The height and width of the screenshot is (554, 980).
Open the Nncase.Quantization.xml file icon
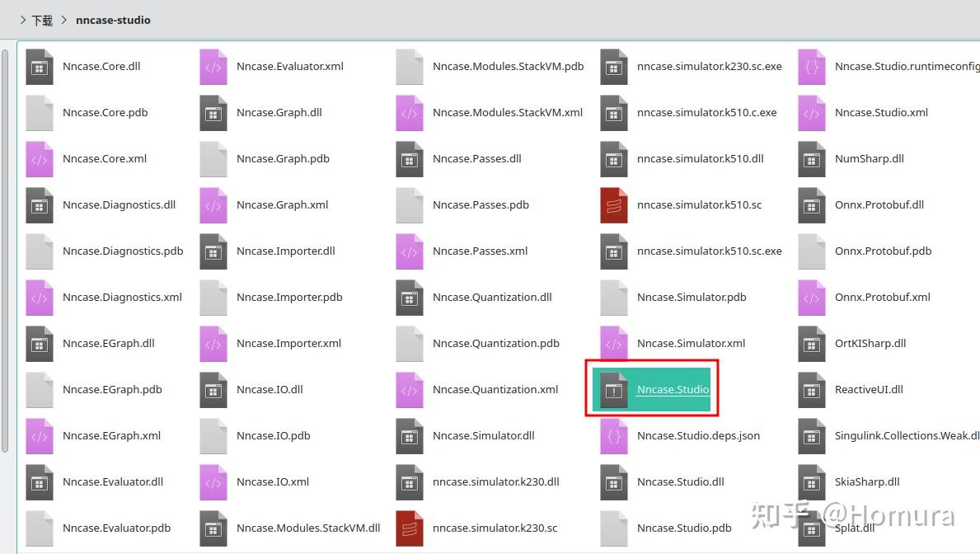point(410,389)
